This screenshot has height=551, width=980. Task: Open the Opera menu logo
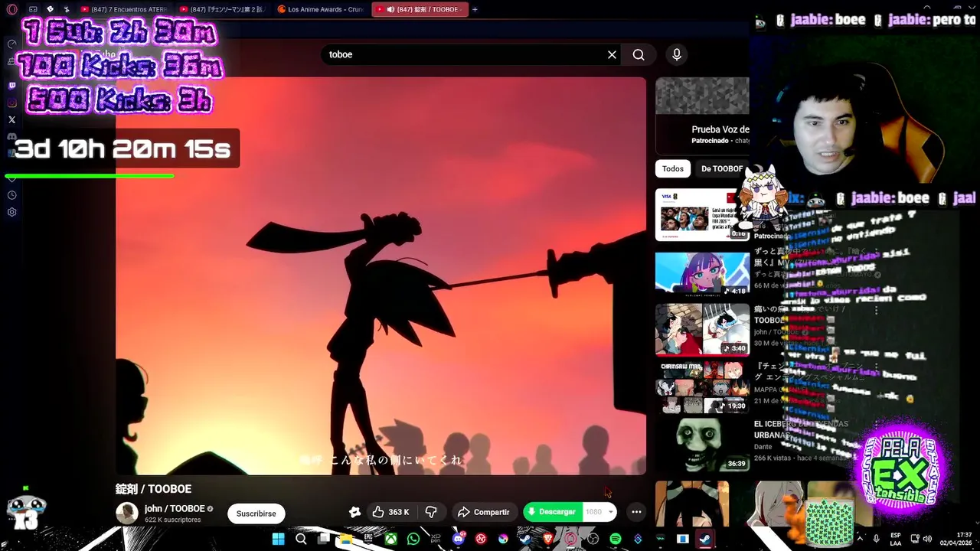pyautogui.click(x=11, y=9)
